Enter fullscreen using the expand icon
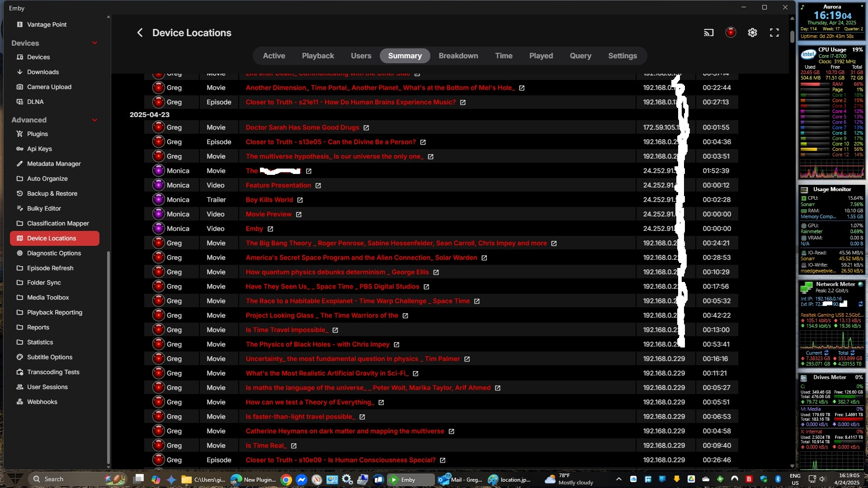This screenshot has width=868, height=488. point(774,32)
